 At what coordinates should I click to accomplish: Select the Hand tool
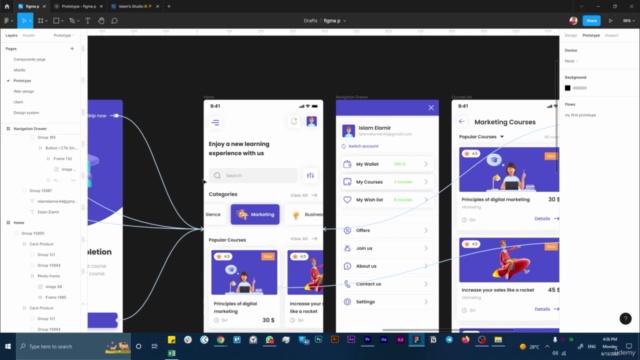101,20
